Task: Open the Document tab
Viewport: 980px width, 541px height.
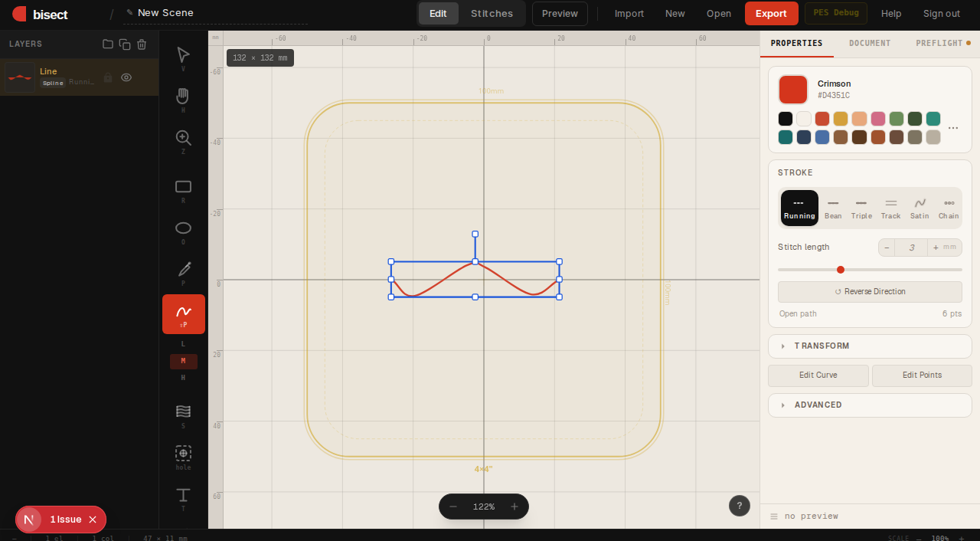Action: pos(870,44)
